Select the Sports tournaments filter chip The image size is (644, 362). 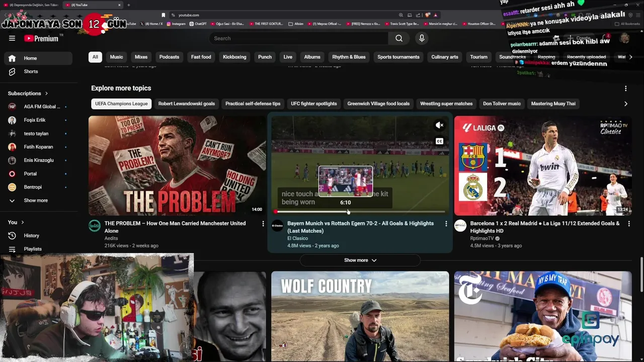[x=398, y=57]
